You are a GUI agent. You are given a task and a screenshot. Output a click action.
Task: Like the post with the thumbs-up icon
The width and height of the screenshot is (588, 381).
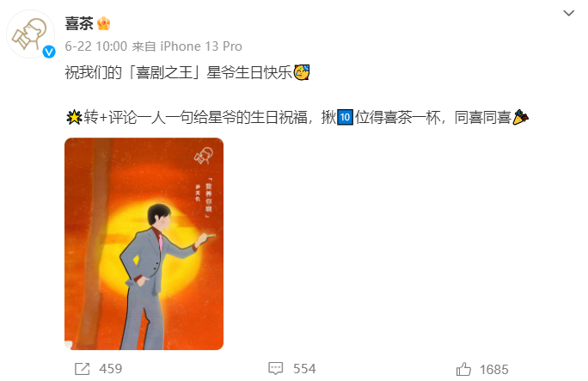coord(464,369)
